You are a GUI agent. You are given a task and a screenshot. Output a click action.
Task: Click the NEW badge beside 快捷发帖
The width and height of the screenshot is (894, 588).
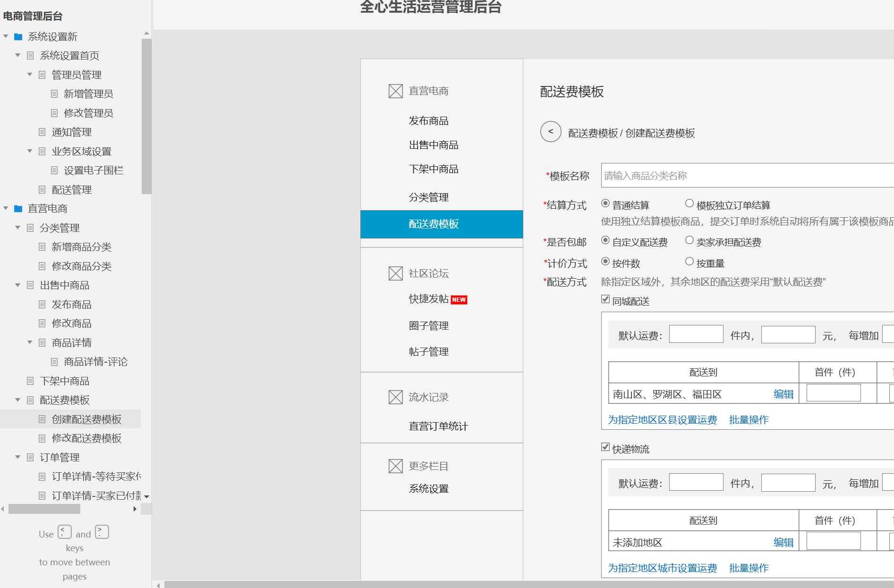[x=459, y=299]
